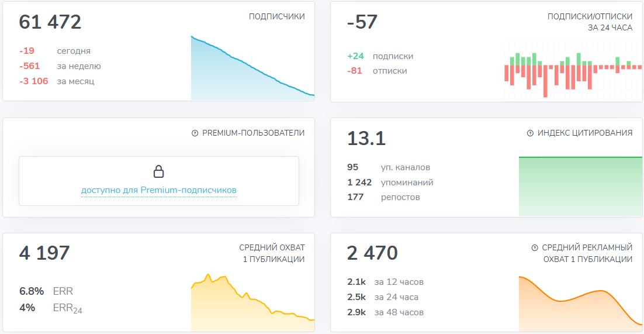This screenshot has height=334, width=644.
Task: Click the 'за неделю' label
Action: click(x=79, y=66)
